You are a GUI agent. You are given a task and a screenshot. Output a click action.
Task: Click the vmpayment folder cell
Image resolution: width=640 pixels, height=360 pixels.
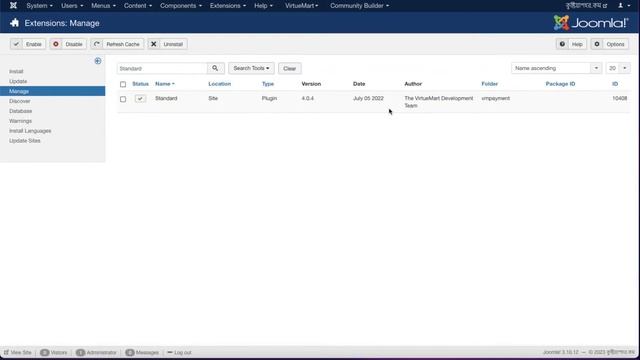(496, 98)
